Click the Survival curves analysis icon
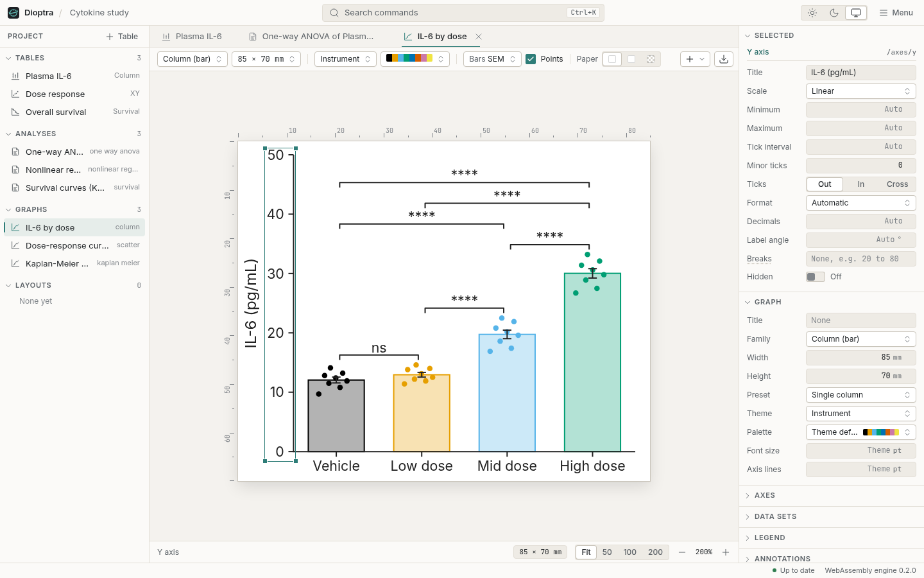This screenshot has height=578, width=924. tap(15, 188)
